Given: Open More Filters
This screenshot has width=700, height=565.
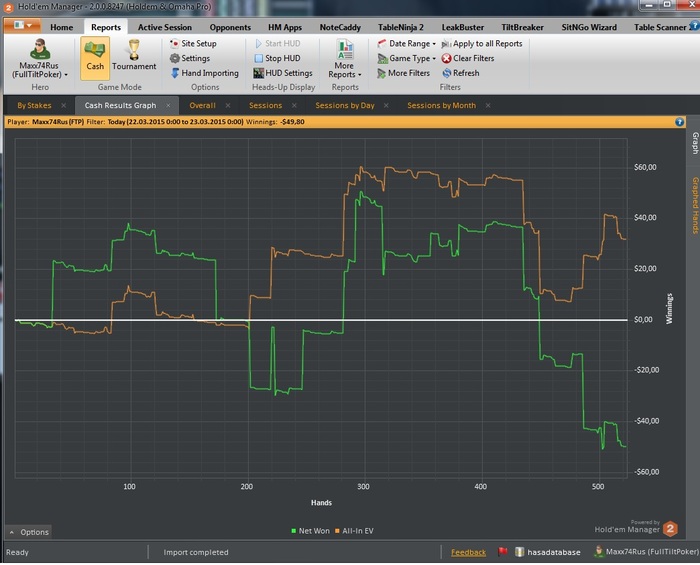Looking at the screenshot, I should [x=404, y=73].
